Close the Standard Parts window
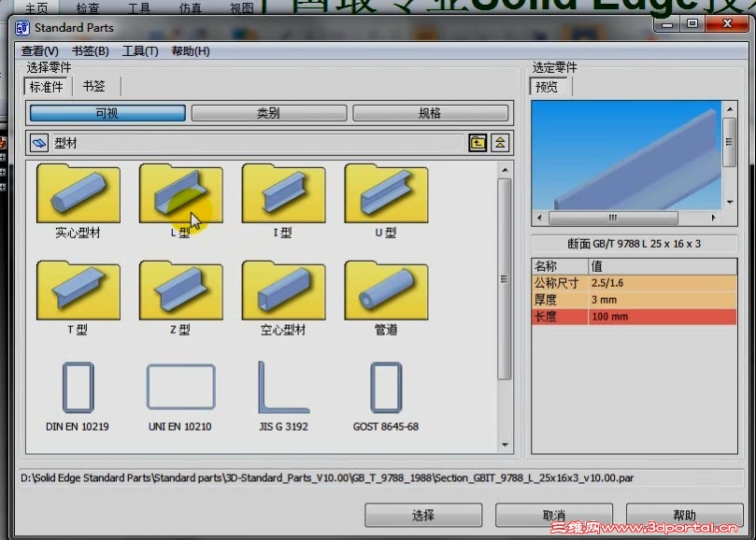 [x=727, y=24]
